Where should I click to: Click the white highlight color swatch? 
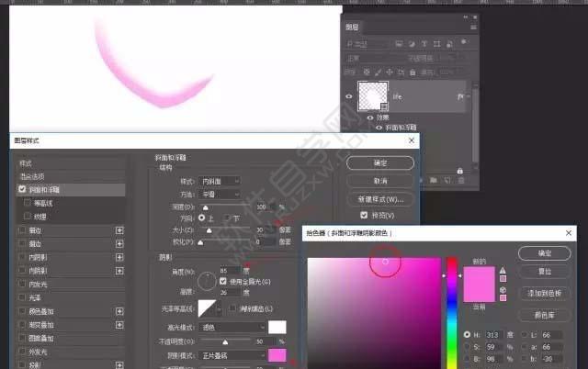[277, 327]
